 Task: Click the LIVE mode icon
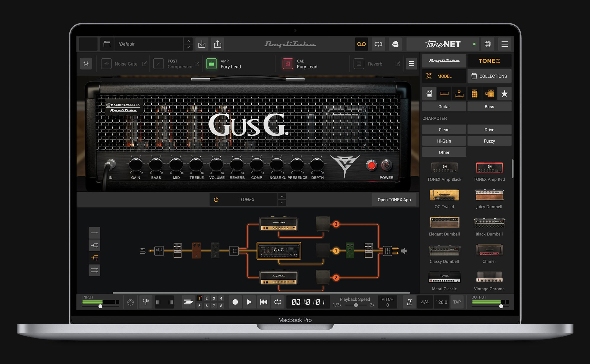tap(395, 44)
